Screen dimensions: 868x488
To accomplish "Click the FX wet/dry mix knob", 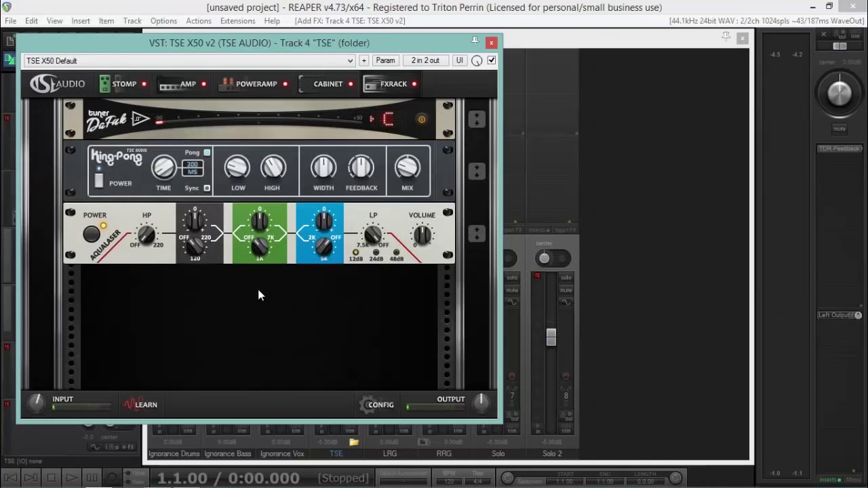I will 477,60.
